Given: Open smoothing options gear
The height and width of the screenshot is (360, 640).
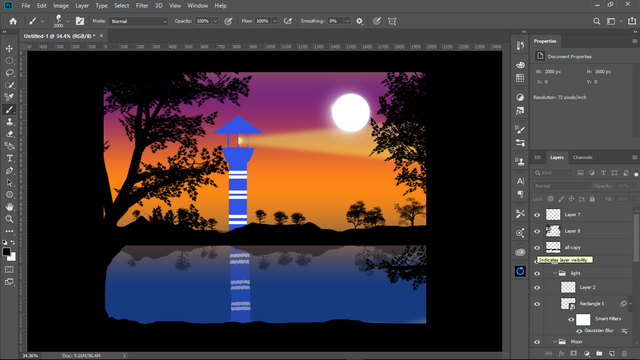Looking at the screenshot, I should click(360, 21).
